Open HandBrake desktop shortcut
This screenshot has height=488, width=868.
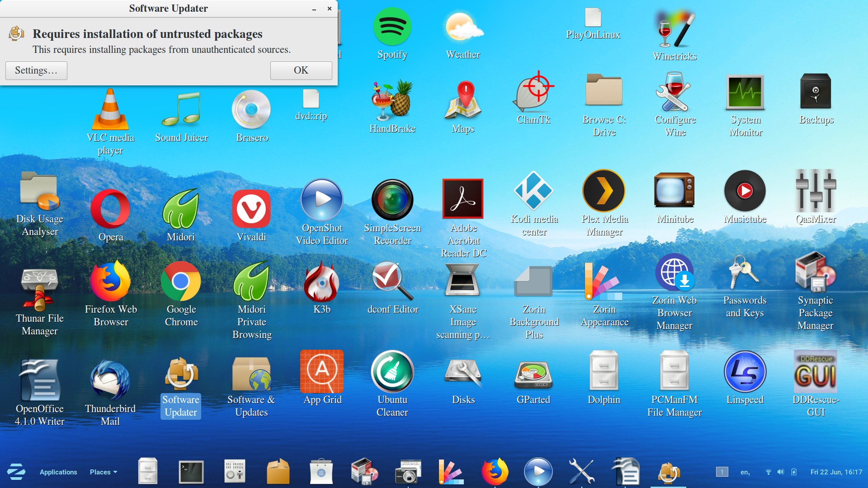pos(392,100)
